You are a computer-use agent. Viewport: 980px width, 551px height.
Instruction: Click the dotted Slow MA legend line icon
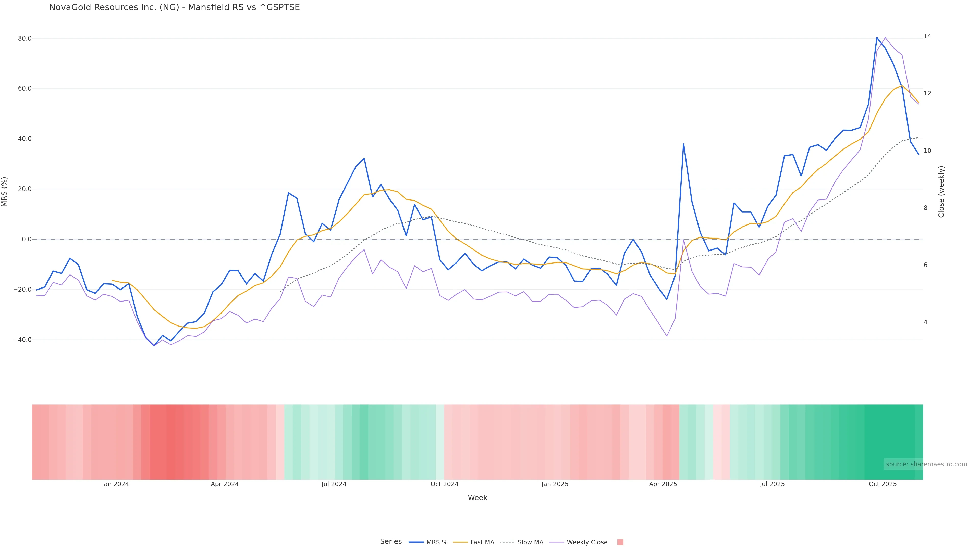point(507,542)
